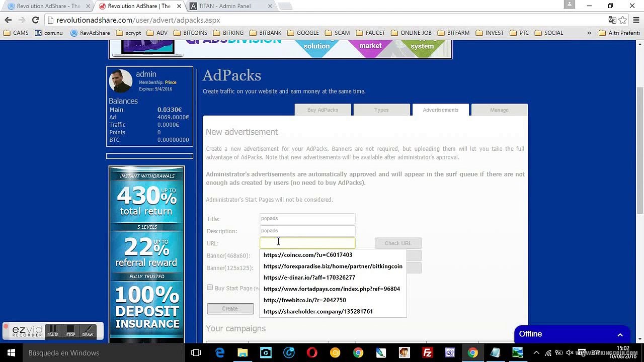
Task: Open a new browser tab
Action: pyautogui.click(x=285, y=6)
